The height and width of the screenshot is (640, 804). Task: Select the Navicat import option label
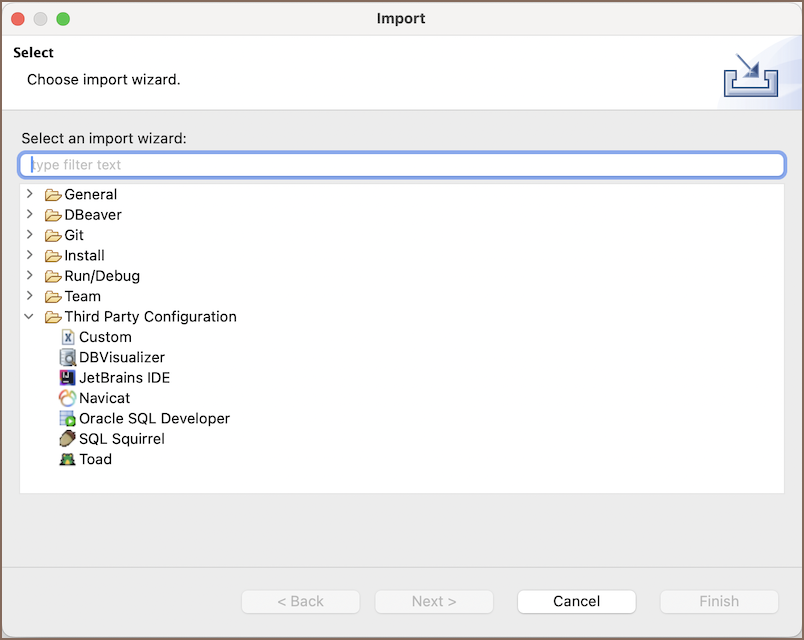pos(104,398)
